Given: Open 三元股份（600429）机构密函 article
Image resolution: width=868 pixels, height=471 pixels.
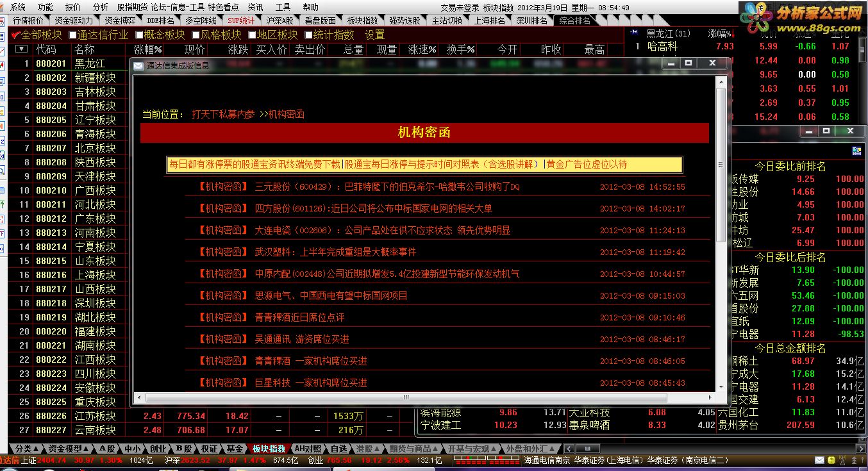Looking at the screenshot, I should click(x=387, y=187).
